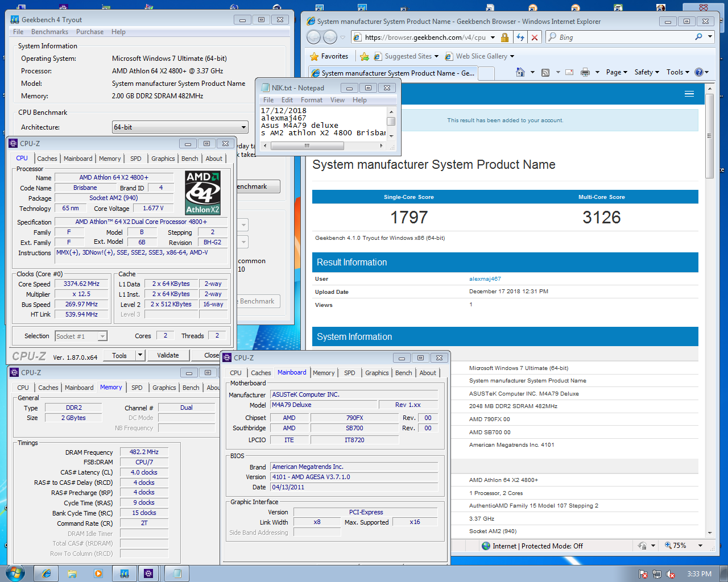Click the Bing search magnifier button
The image size is (728, 582).
tap(698, 37)
